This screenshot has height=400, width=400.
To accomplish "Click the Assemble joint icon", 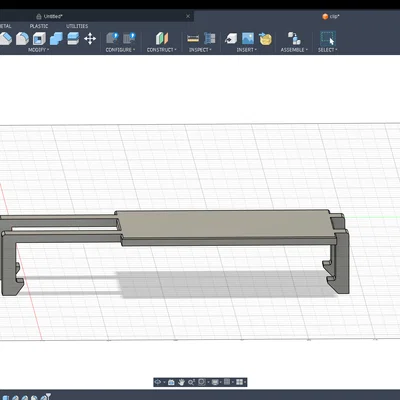I will pyautogui.click(x=294, y=38).
